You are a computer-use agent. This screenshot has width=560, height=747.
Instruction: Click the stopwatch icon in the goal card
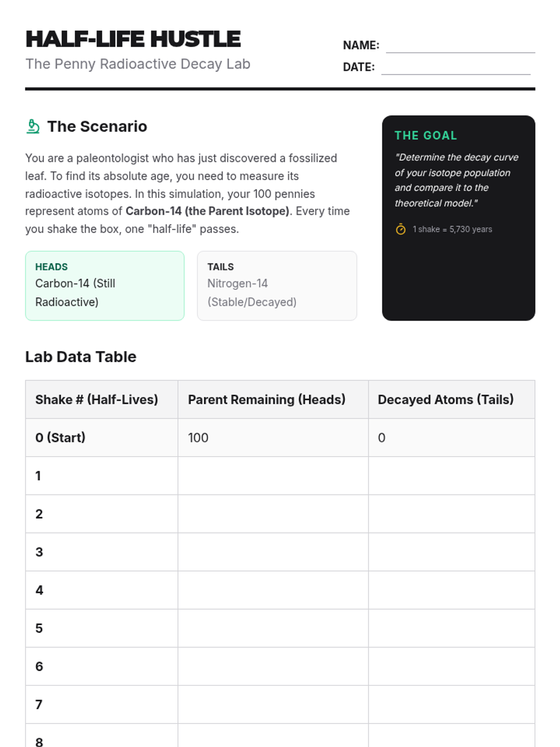pyautogui.click(x=400, y=229)
